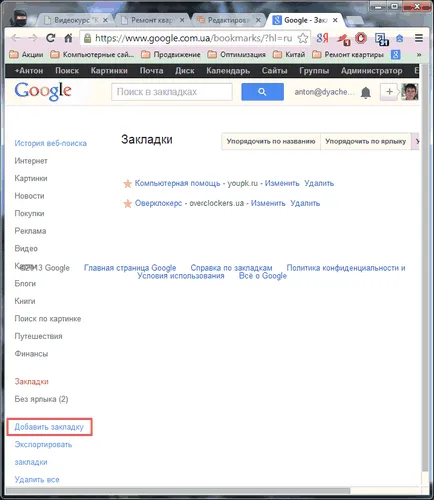Image resolution: width=434 pixels, height=500 pixels.
Task: Open the Ремонт квартиры bookmarks folder
Action: [348, 55]
